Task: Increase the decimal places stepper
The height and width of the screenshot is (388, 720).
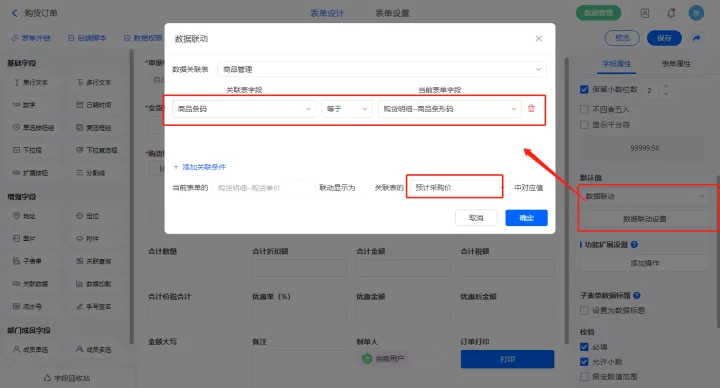Action: tap(666, 86)
